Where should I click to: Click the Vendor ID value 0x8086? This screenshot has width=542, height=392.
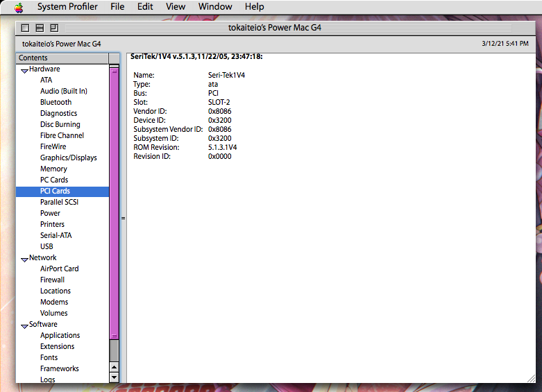(x=220, y=111)
